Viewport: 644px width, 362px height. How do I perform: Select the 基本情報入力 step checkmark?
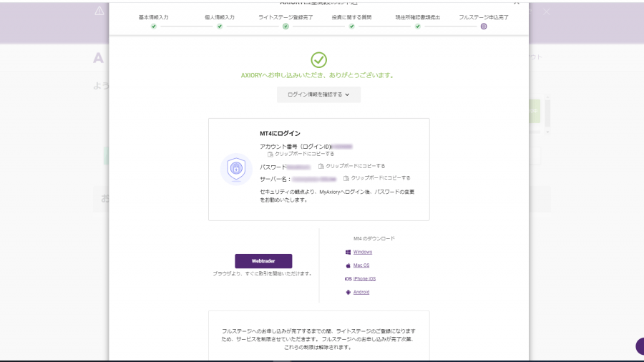[154, 26]
